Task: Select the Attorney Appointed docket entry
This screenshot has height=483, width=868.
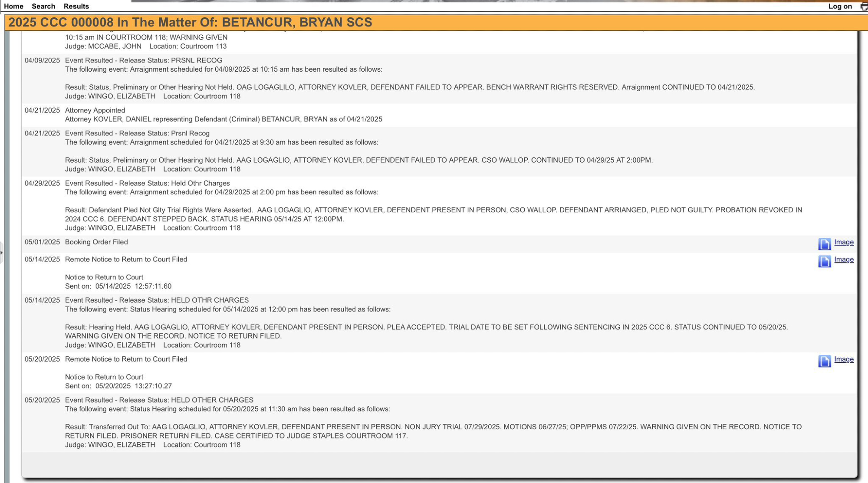Action: (95, 110)
